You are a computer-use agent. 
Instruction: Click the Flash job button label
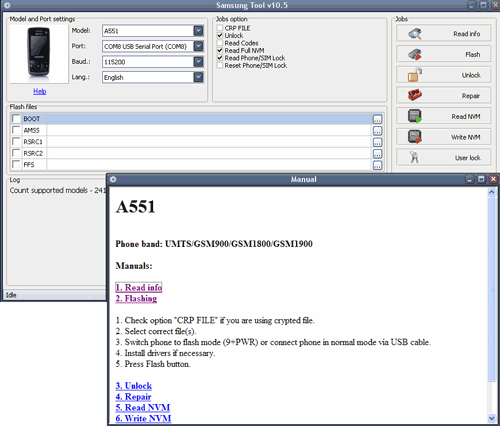[x=473, y=54]
